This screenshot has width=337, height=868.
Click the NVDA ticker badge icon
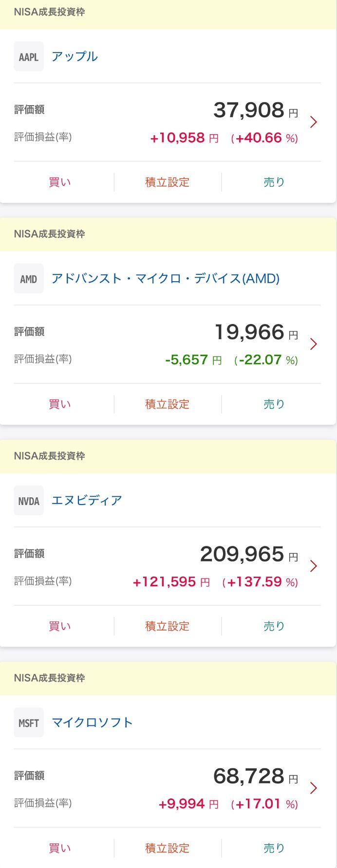click(29, 501)
